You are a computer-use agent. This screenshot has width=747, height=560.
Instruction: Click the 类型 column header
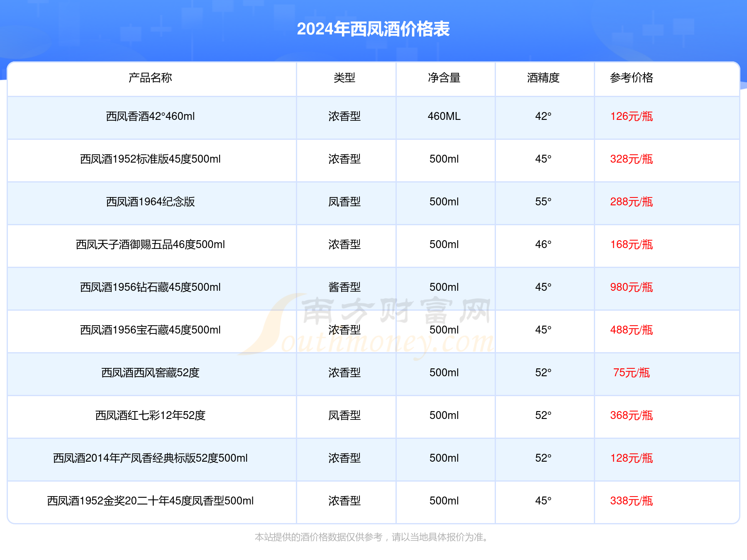pyautogui.click(x=344, y=78)
